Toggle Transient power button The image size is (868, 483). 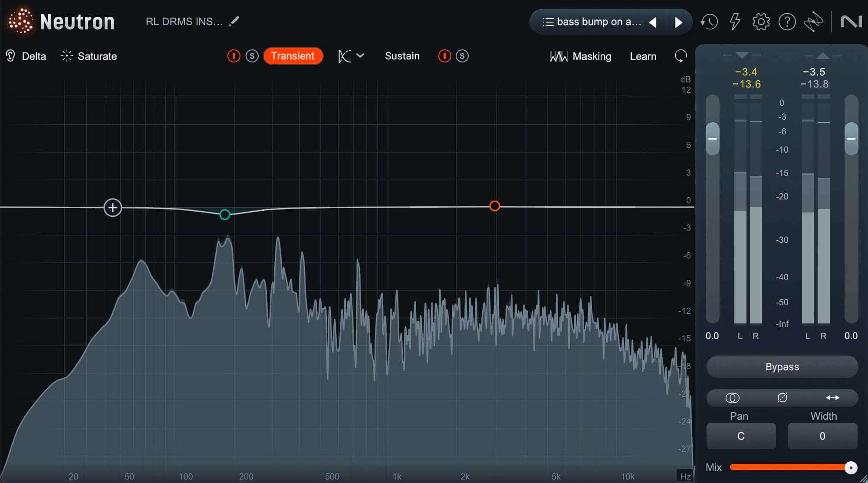[x=233, y=56]
